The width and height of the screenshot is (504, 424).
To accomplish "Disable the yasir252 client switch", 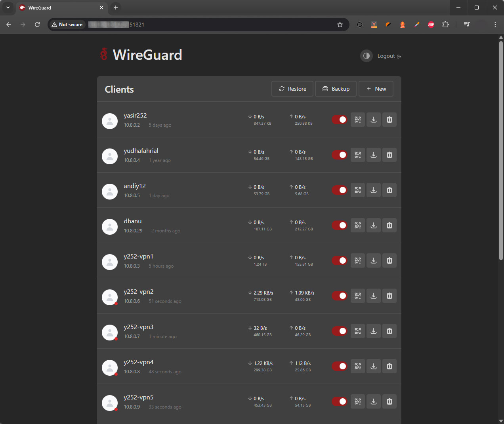I will click(340, 120).
